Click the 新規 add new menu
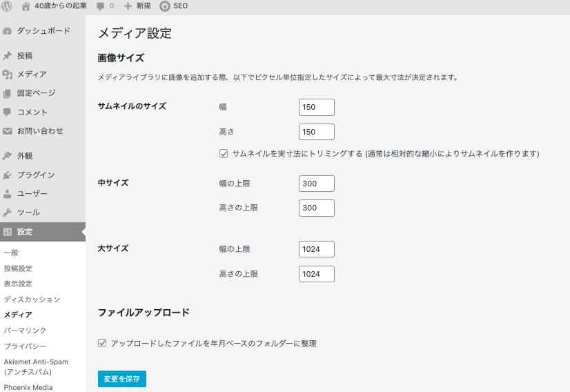 [137, 6]
